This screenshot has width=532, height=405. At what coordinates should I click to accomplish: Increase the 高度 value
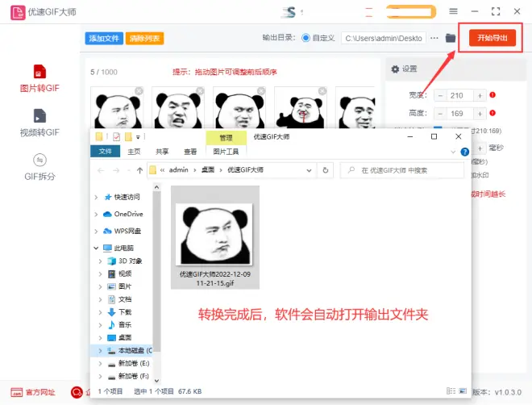point(480,114)
